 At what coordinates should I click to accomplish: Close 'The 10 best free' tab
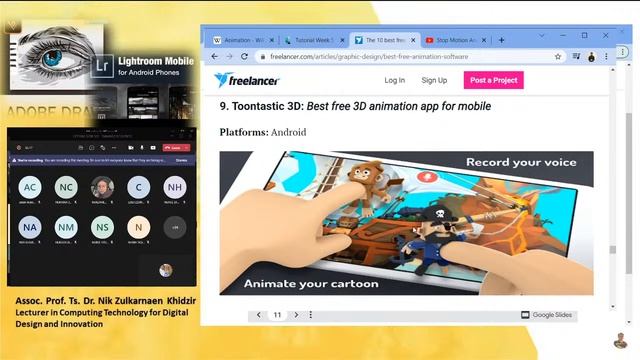pyautogui.click(x=413, y=40)
